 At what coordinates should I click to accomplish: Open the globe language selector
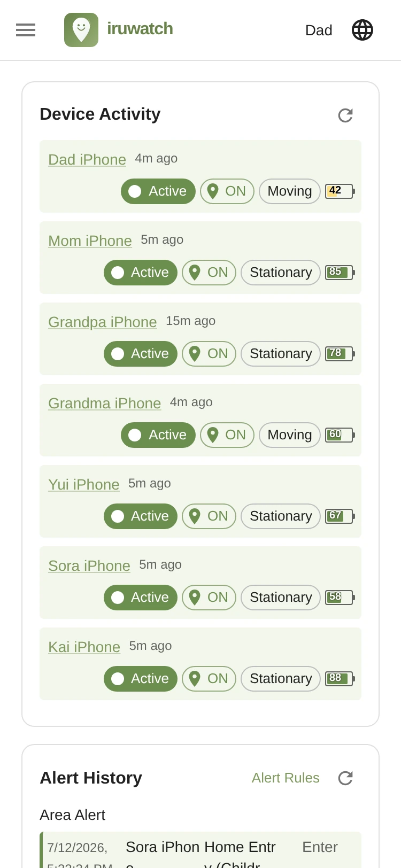tap(363, 30)
